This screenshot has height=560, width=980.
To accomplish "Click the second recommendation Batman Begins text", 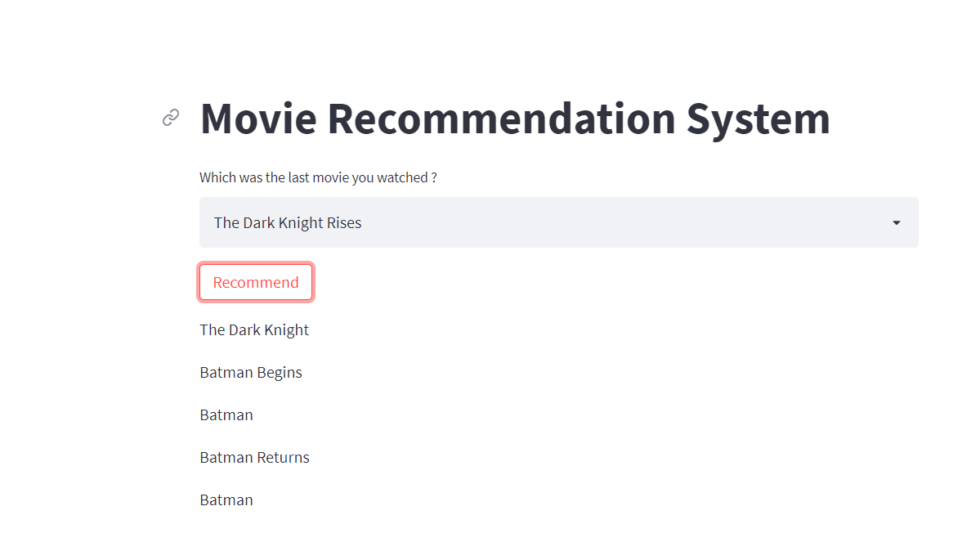I will [x=251, y=372].
